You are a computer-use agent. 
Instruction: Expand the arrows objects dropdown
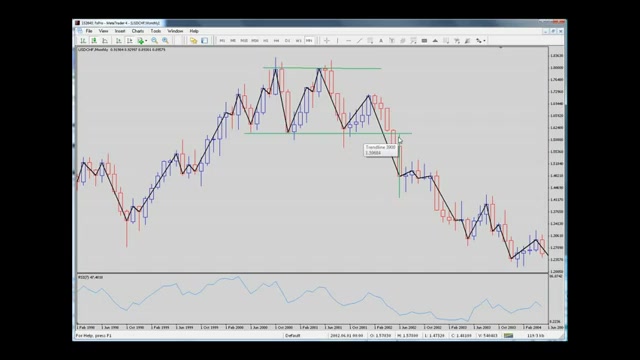tap(484, 40)
